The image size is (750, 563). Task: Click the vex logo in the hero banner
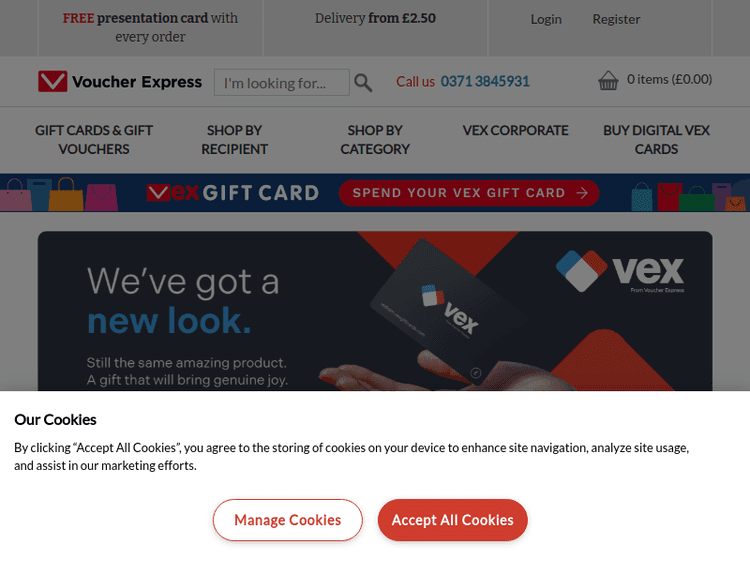(x=620, y=271)
